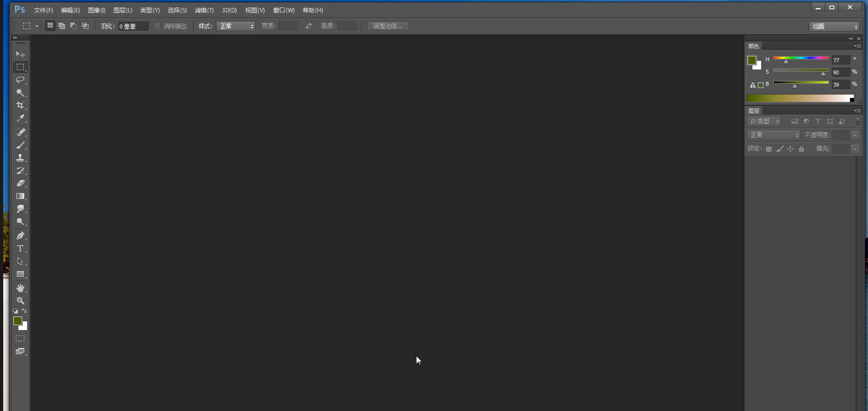
Task: Select the Hand tool
Action: pos(20,288)
